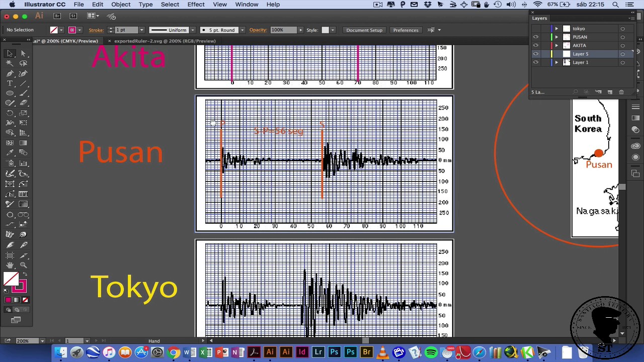The height and width of the screenshot is (362, 644).
Task: Open the Window menu
Action: point(247,5)
